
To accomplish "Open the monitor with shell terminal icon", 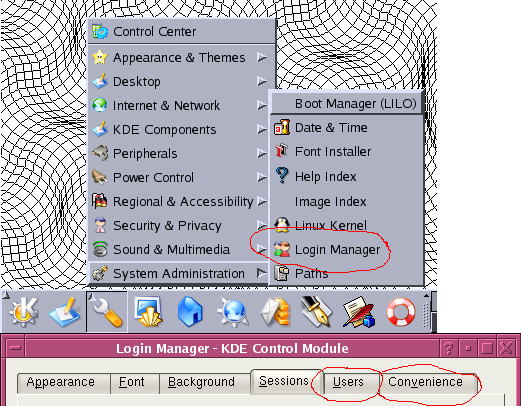I will point(148,312).
